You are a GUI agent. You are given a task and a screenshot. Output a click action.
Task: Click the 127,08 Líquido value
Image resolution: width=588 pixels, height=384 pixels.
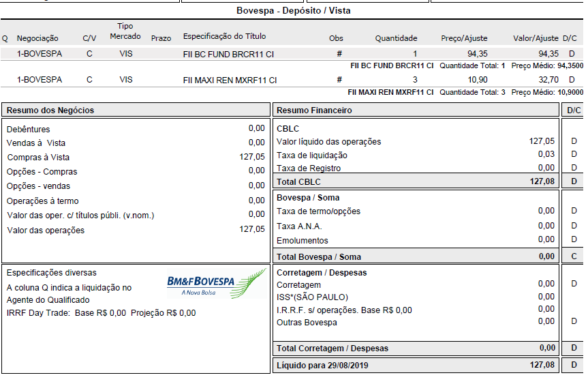pos(542,365)
